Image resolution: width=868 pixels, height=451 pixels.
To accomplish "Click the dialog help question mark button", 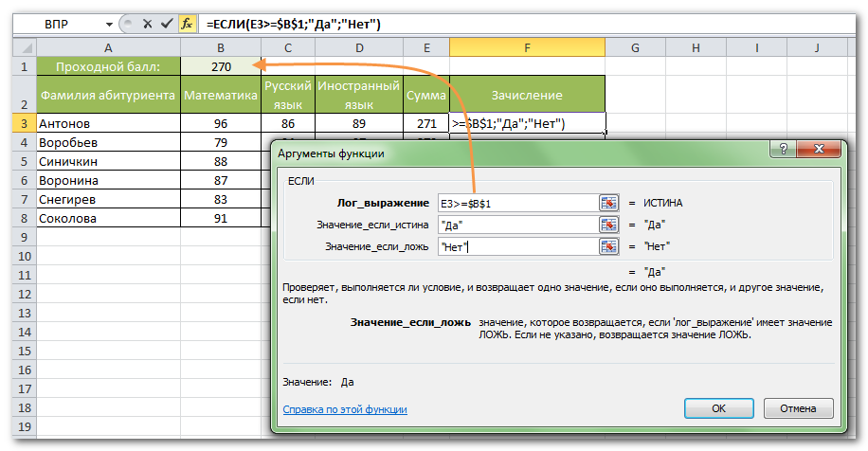I will pyautogui.click(x=783, y=149).
